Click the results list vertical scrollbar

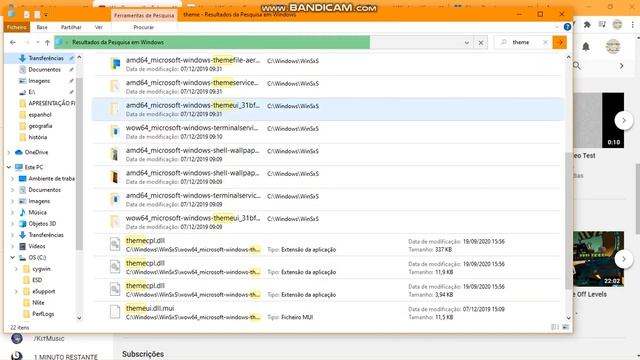coord(568,220)
